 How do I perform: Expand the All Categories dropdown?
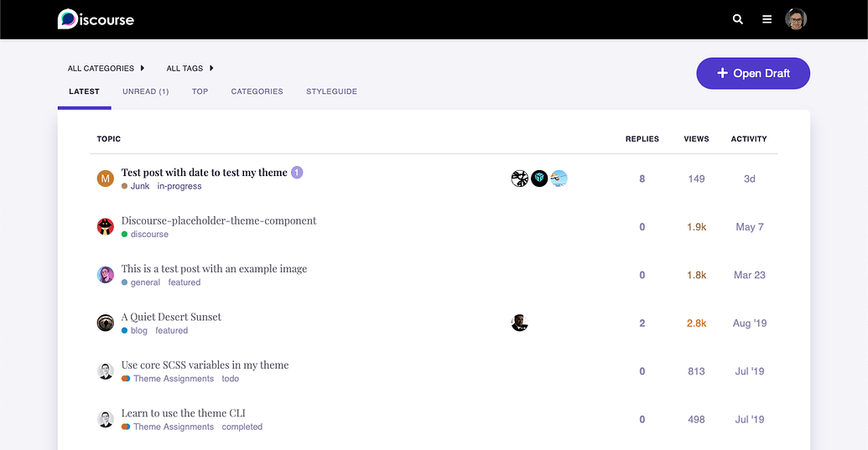[x=106, y=69]
